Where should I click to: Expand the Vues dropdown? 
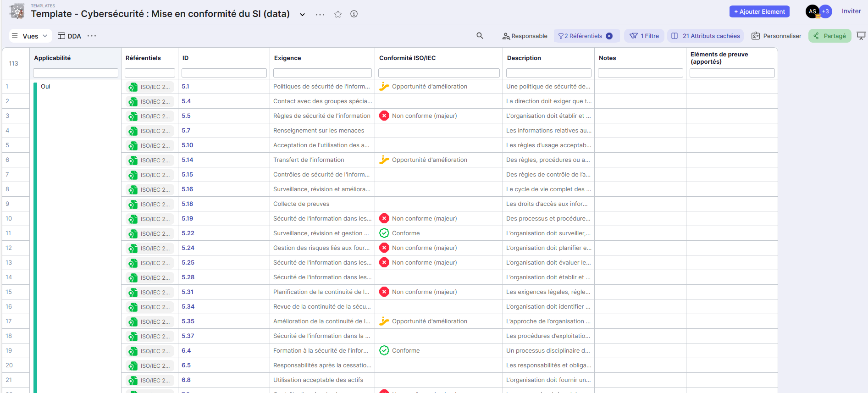coord(30,36)
